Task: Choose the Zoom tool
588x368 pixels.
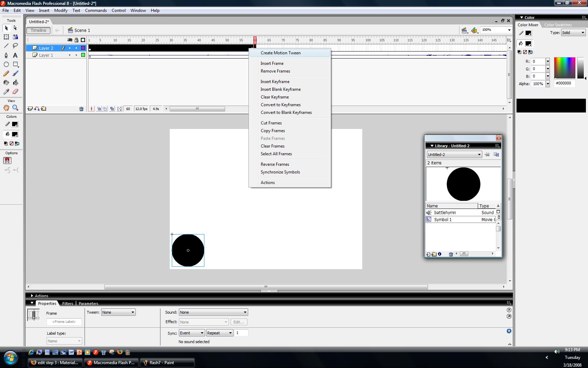Action: (15, 108)
